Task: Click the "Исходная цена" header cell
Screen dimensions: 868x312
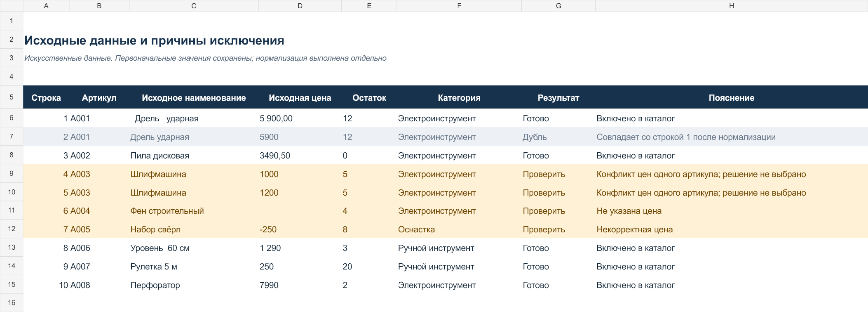Action: [300, 98]
